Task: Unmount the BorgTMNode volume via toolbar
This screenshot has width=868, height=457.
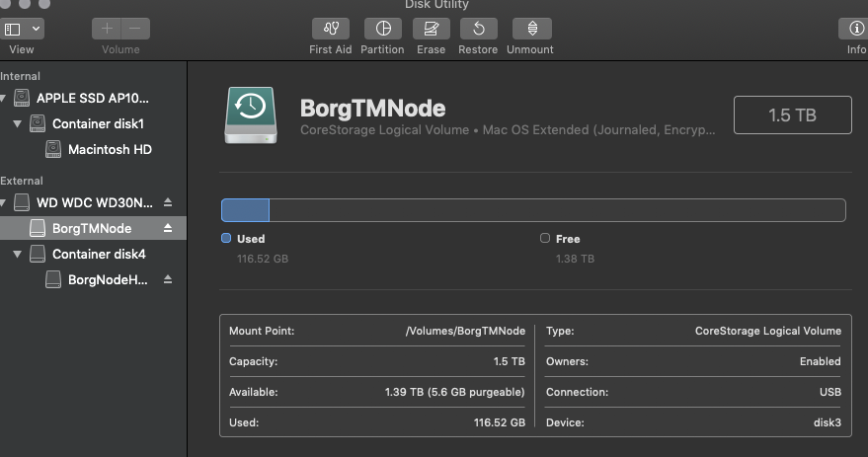Action: pos(532,29)
